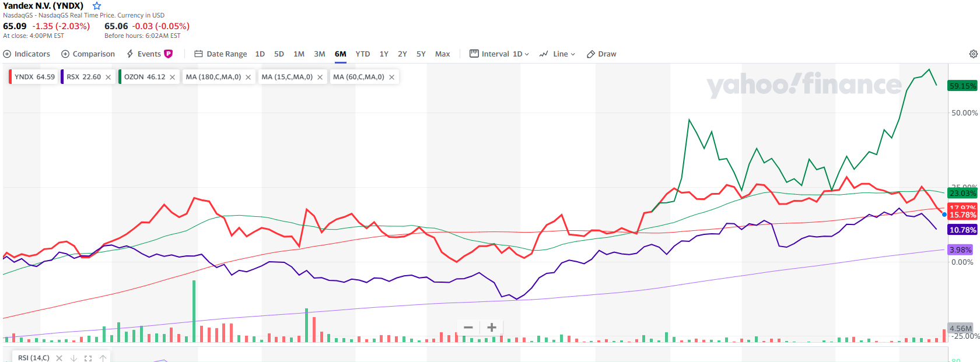Select the YTD time range
Image resolution: width=980 pixels, height=362 pixels.
tap(363, 54)
